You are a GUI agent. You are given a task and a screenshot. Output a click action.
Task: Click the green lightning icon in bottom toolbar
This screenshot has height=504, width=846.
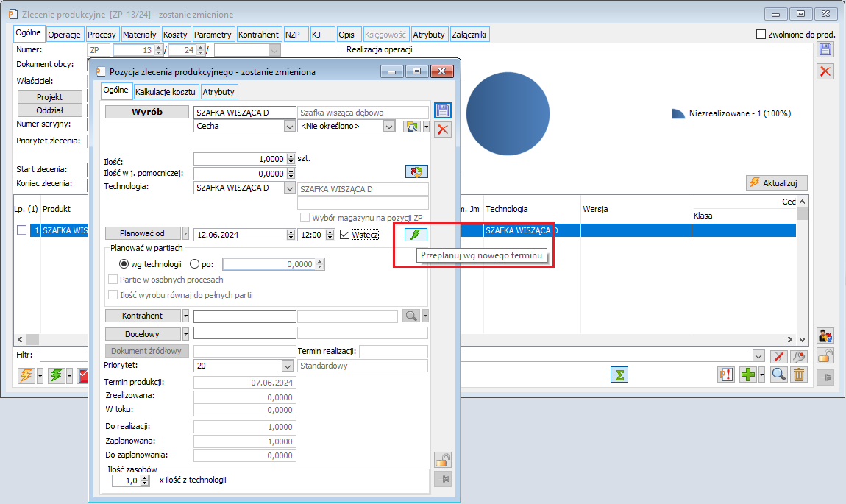tap(56, 375)
